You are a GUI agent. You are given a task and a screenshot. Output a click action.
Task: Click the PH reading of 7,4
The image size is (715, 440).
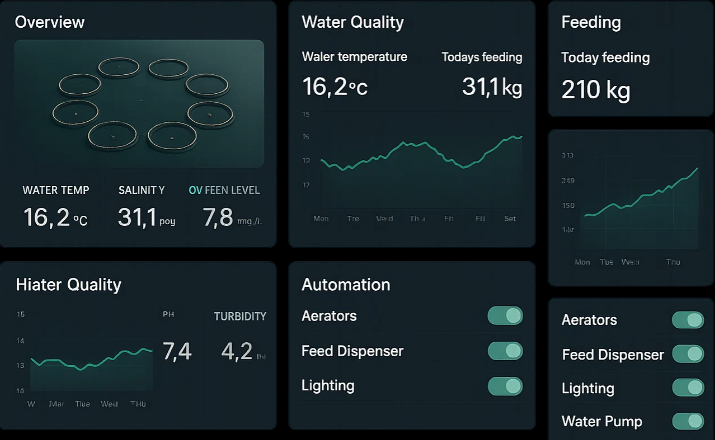176,351
